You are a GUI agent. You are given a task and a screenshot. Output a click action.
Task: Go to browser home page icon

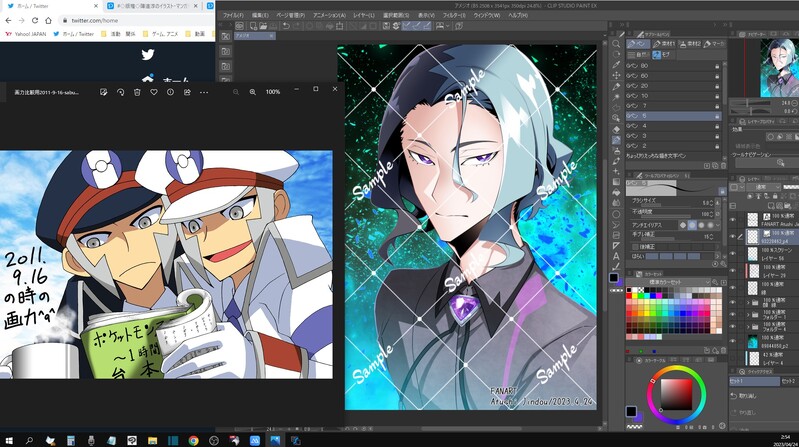[48, 20]
